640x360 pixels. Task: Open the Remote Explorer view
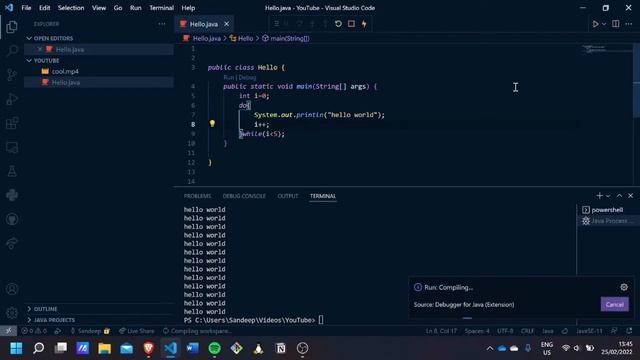12,147
